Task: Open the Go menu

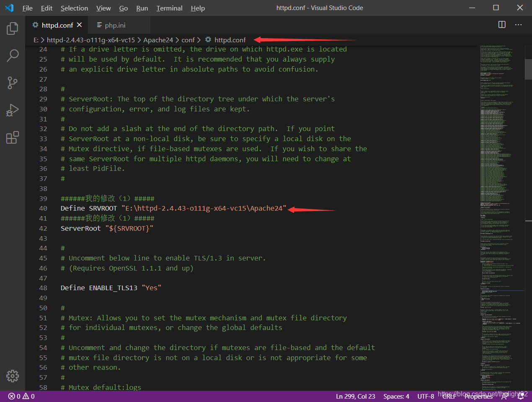Action: 124,8
